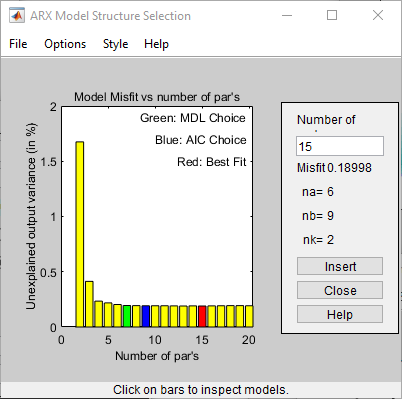Viewport: 402px width, 399px height.
Task: Click the yellow bar at 10 parameters
Action: [x=155, y=316]
